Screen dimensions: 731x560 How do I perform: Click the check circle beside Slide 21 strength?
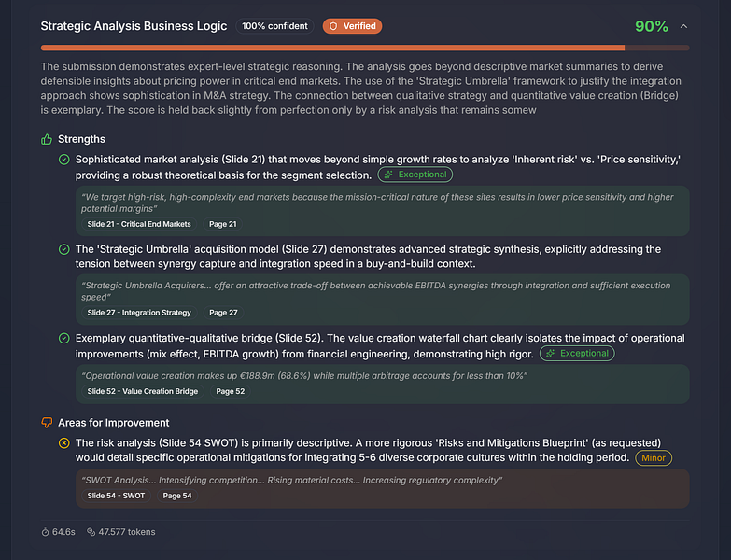[63, 160]
